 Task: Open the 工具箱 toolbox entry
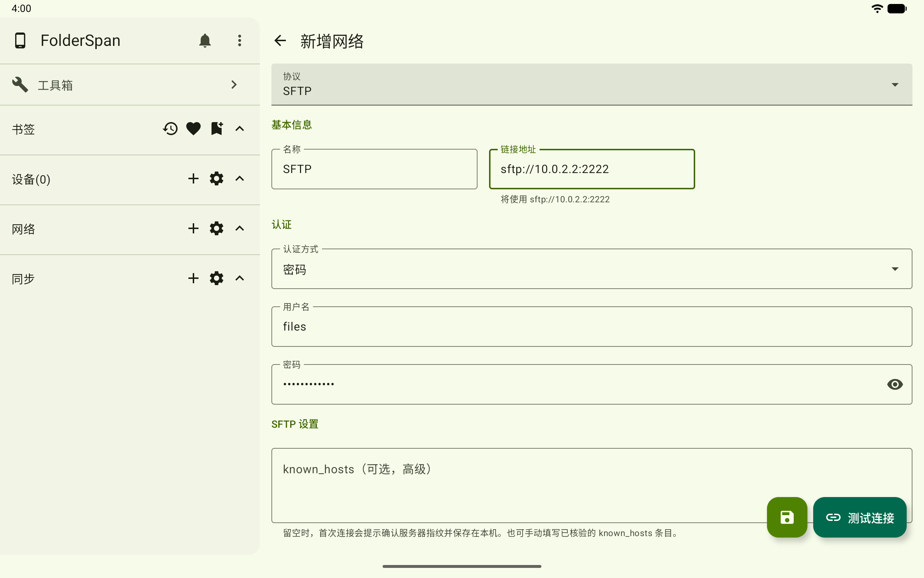[130, 85]
